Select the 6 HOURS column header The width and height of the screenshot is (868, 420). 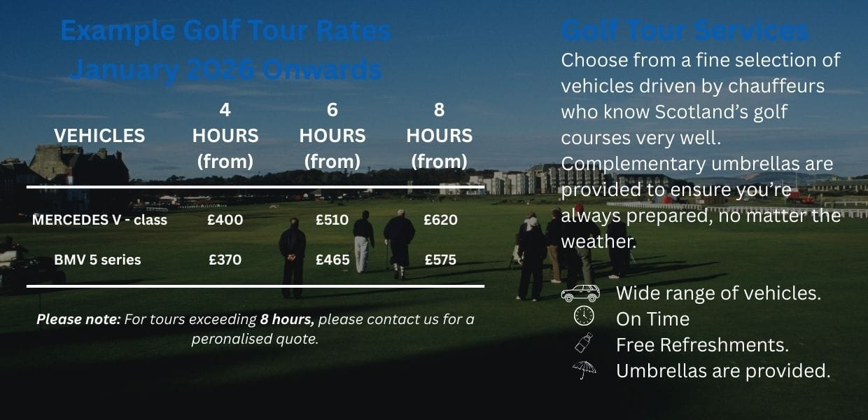click(x=332, y=135)
